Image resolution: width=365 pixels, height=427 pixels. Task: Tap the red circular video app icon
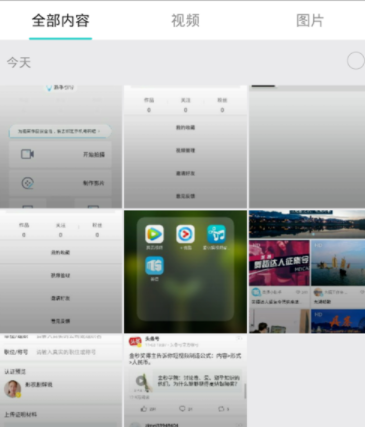pos(185,234)
